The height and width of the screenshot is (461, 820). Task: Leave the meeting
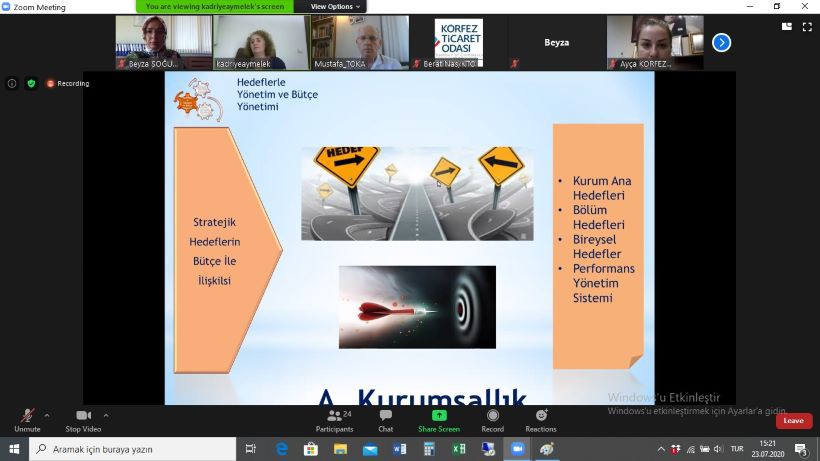[793, 420]
